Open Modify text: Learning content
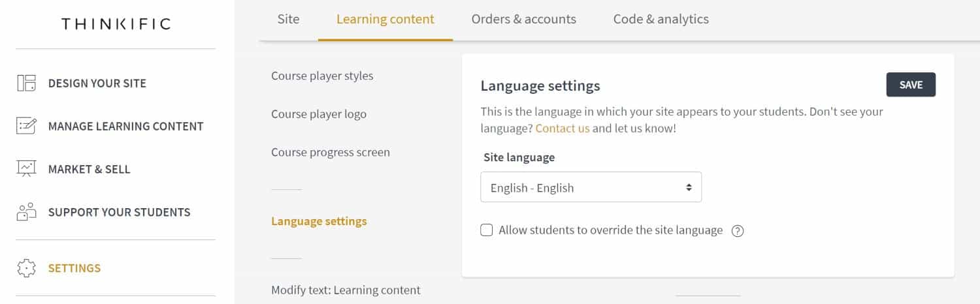 click(x=346, y=290)
